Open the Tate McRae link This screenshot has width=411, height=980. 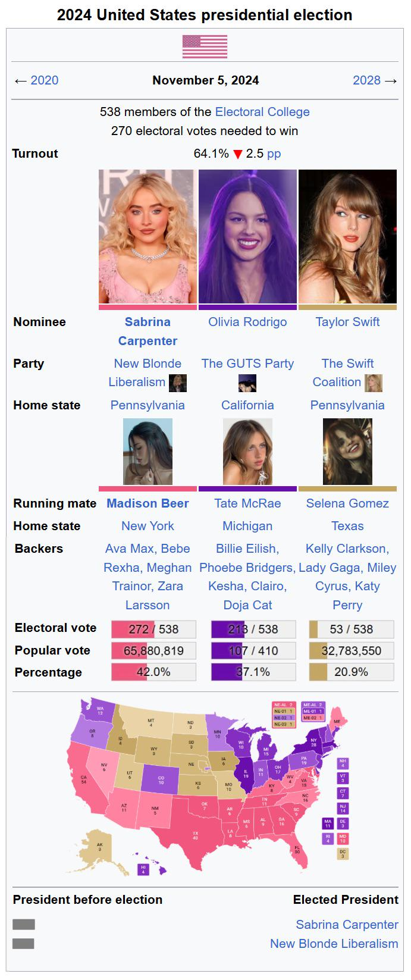(247, 503)
